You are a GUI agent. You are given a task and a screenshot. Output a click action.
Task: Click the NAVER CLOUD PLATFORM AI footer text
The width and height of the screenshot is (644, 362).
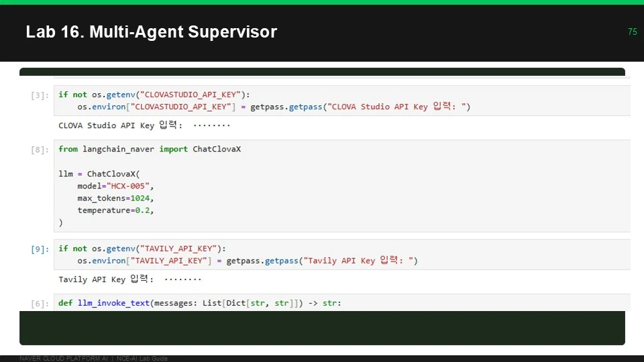tap(64, 358)
